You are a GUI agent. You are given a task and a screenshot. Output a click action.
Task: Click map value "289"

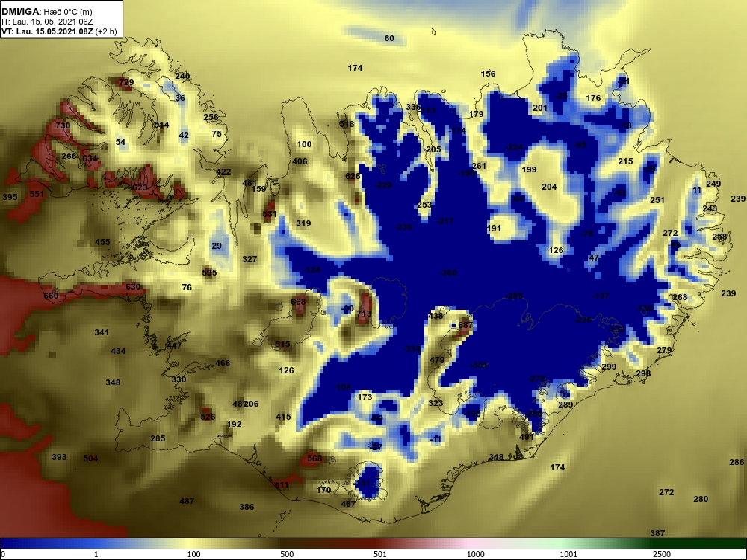565,405
